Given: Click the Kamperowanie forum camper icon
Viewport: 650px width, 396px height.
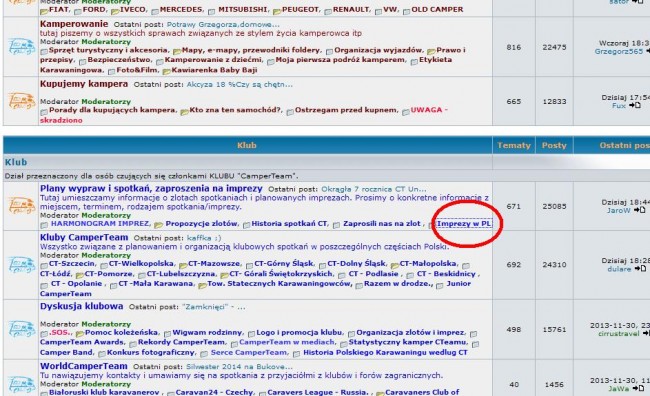Looking at the screenshot, I should [21, 46].
